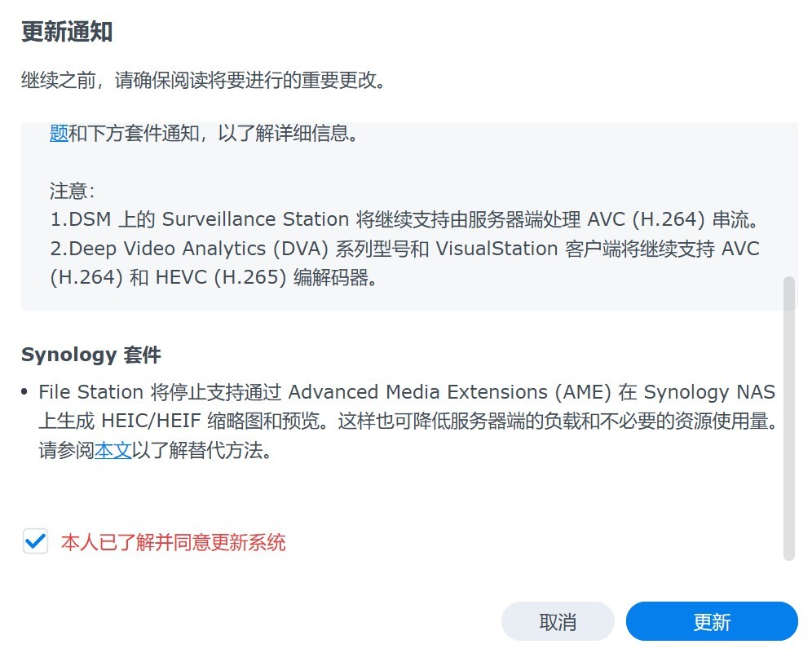Click the HEIC/HEIF 缩略图 text line
The height and width of the screenshot is (653, 812).
(409, 421)
